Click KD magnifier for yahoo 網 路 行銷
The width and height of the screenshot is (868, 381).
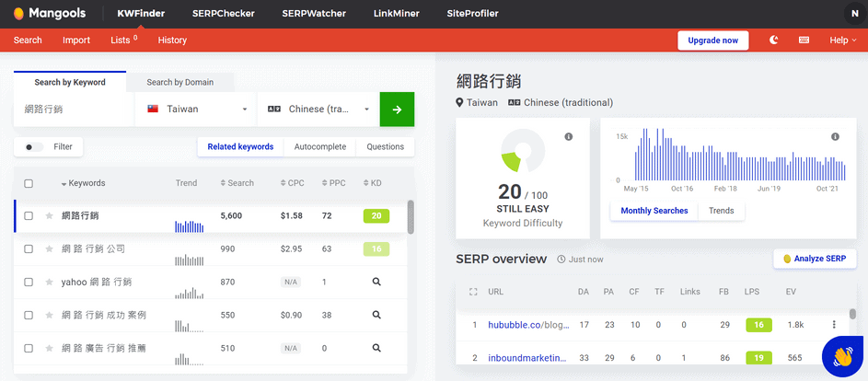(376, 282)
